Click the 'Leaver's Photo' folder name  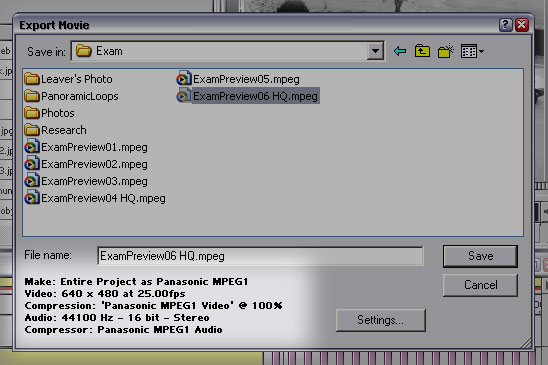[x=77, y=79]
